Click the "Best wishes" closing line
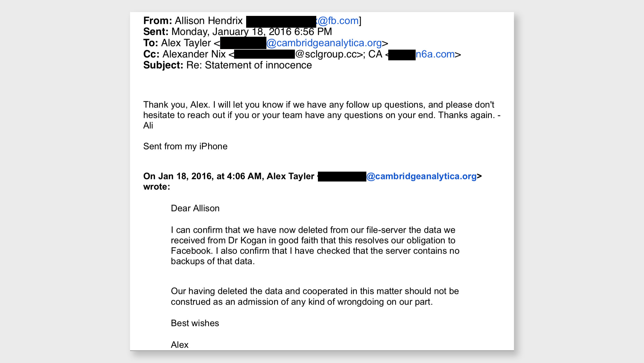The width and height of the screenshot is (644, 363). tap(195, 323)
